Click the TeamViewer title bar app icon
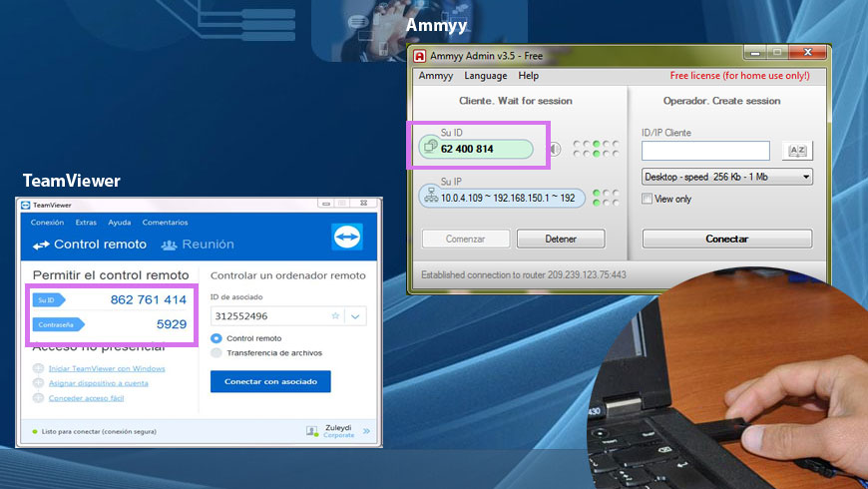 (x=26, y=205)
